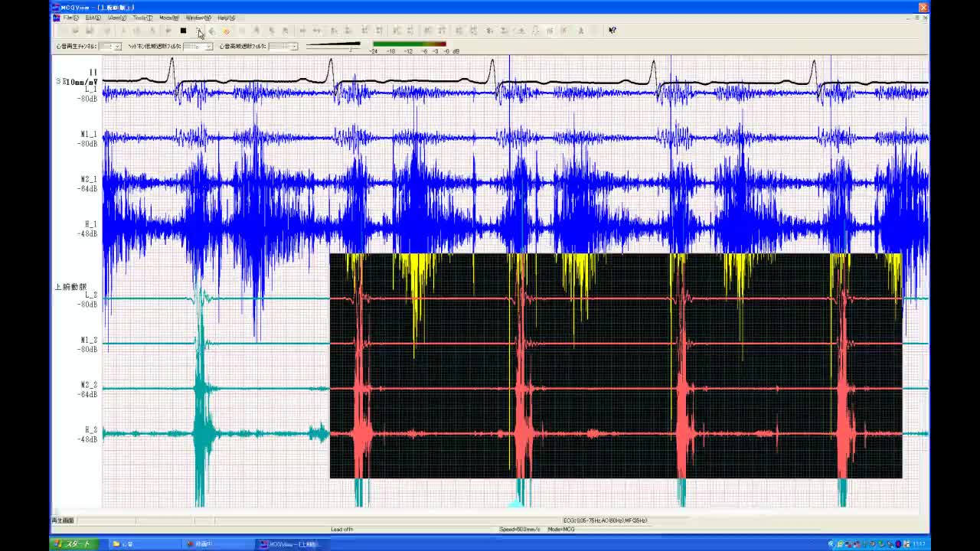Open the Help menu
The image size is (980, 551).
(226, 18)
